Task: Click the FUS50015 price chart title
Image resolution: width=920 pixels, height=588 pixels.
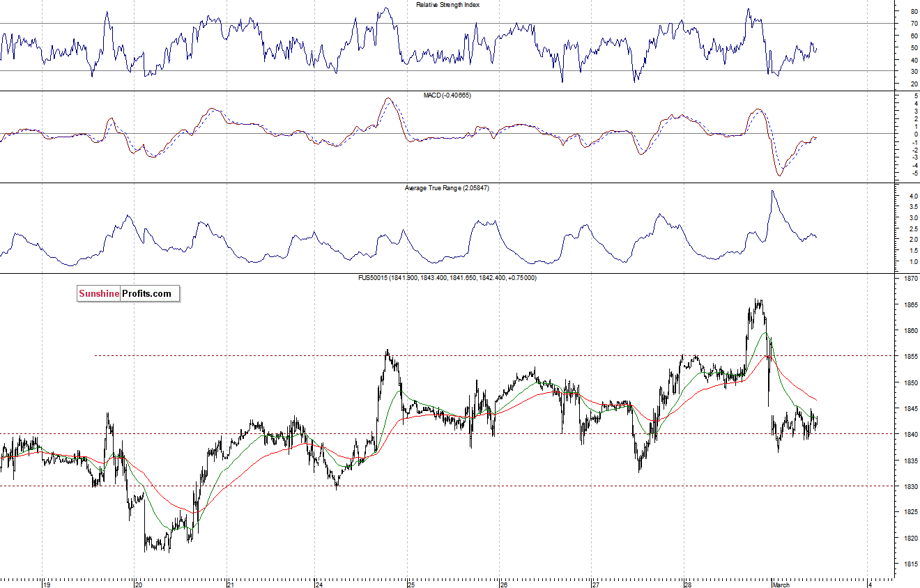Action: [447, 277]
